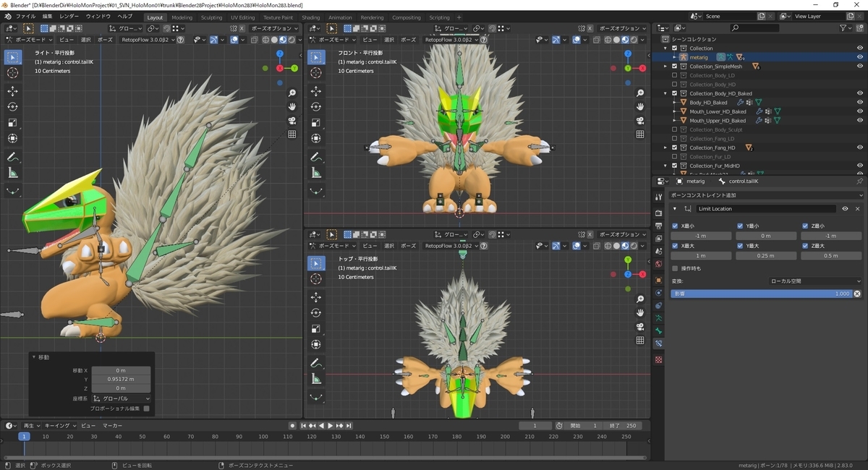Open the レンダー menu

[x=69, y=17]
